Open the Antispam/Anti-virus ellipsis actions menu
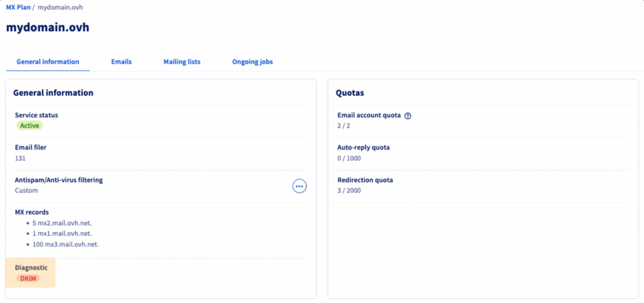The height and width of the screenshot is (303, 644). (299, 186)
